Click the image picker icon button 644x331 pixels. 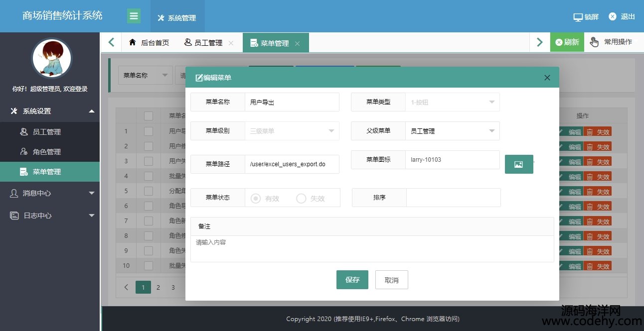519,164
